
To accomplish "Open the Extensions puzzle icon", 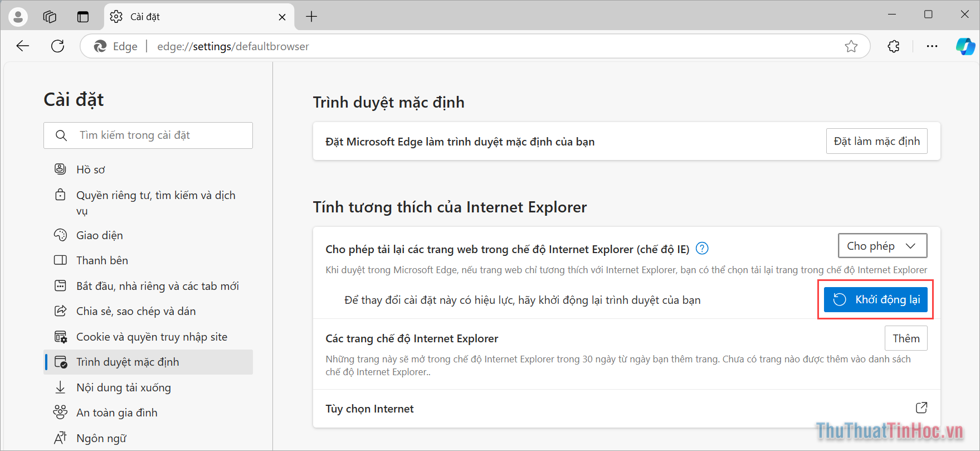I will click(x=894, y=46).
